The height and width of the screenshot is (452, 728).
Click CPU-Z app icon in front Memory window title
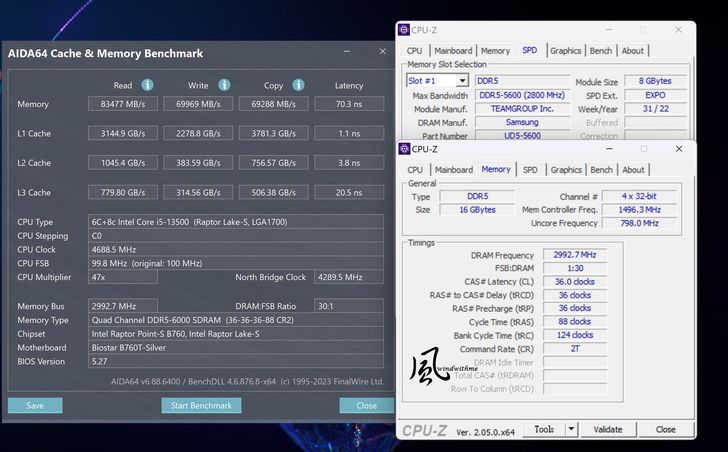tap(403, 150)
